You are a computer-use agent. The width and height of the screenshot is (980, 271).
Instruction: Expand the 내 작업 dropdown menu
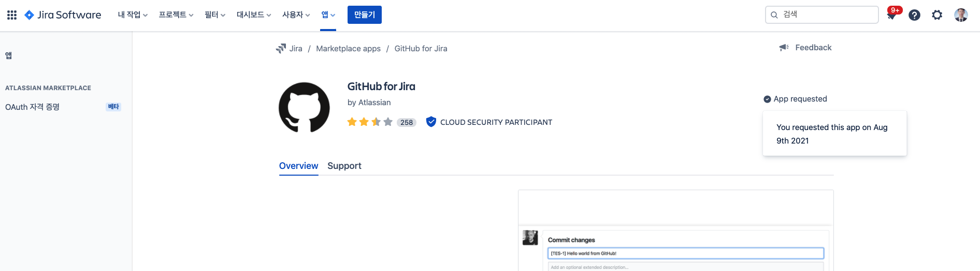point(133,15)
